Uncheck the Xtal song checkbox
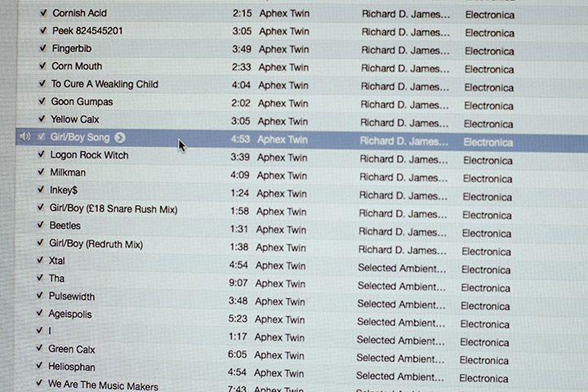This screenshot has width=588, height=392. pyautogui.click(x=40, y=261)
